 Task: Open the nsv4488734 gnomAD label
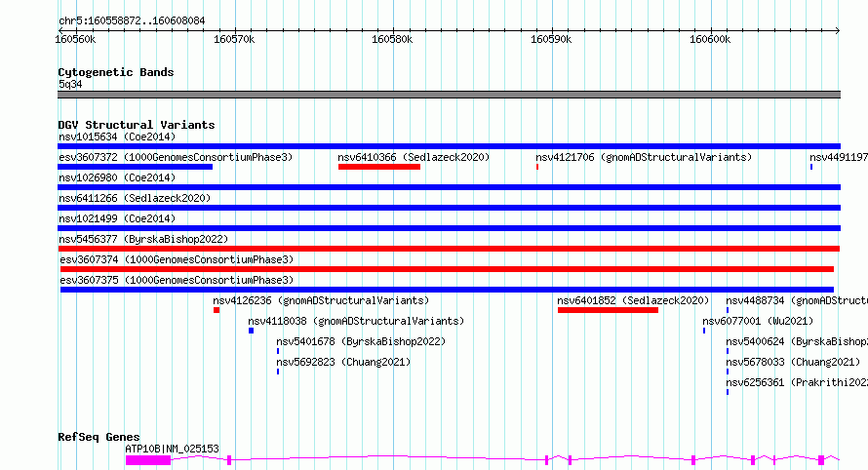point(797,300)
